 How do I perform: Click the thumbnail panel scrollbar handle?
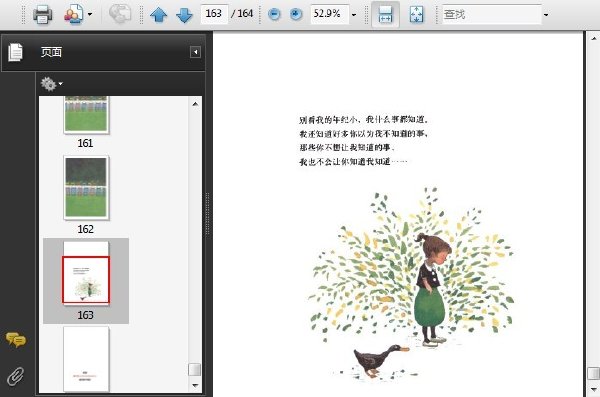[x=195, y=369]
